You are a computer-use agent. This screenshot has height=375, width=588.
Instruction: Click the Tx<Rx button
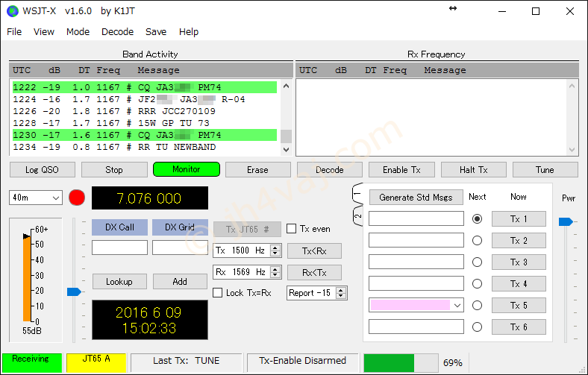pos(314,251)
